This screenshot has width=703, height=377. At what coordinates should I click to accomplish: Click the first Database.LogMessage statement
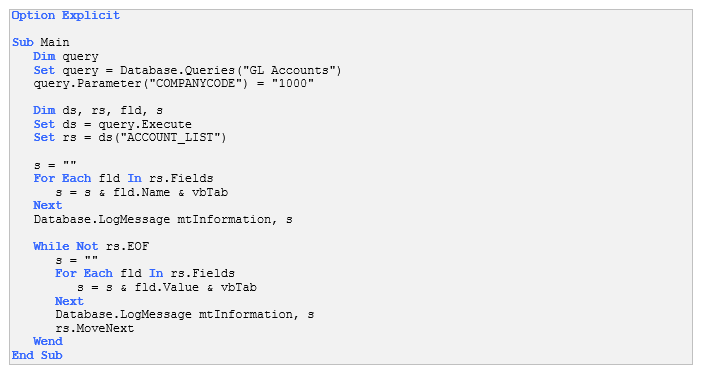point(163,219)
